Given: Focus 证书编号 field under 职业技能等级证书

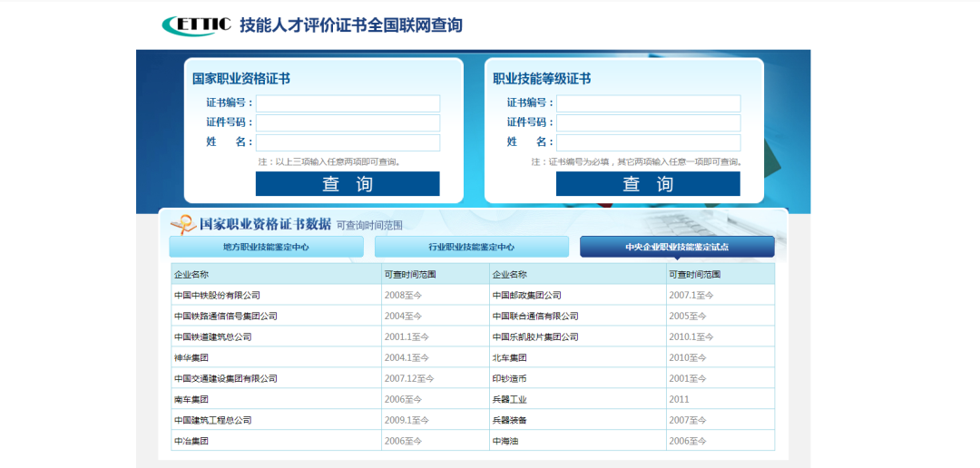Looking at the screenshot, I should (648, 103).
